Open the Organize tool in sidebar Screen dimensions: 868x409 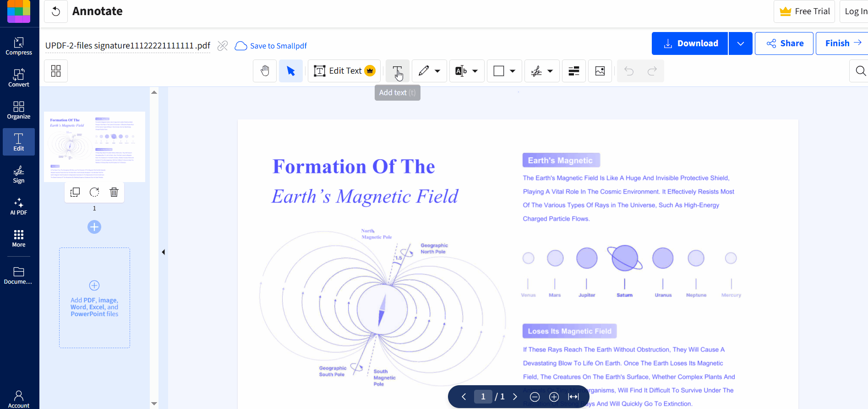19,110
